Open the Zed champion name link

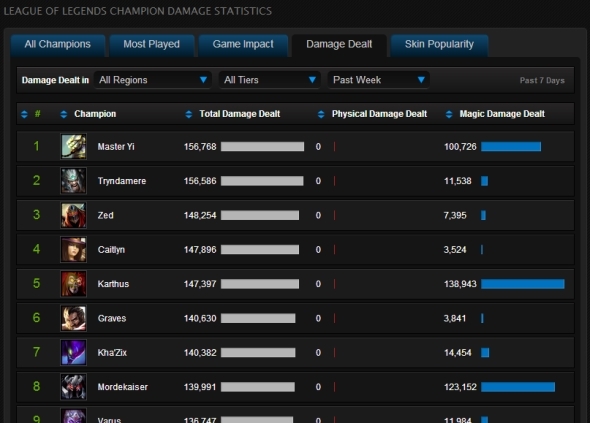pyautogui.click(x=105, y=215)
